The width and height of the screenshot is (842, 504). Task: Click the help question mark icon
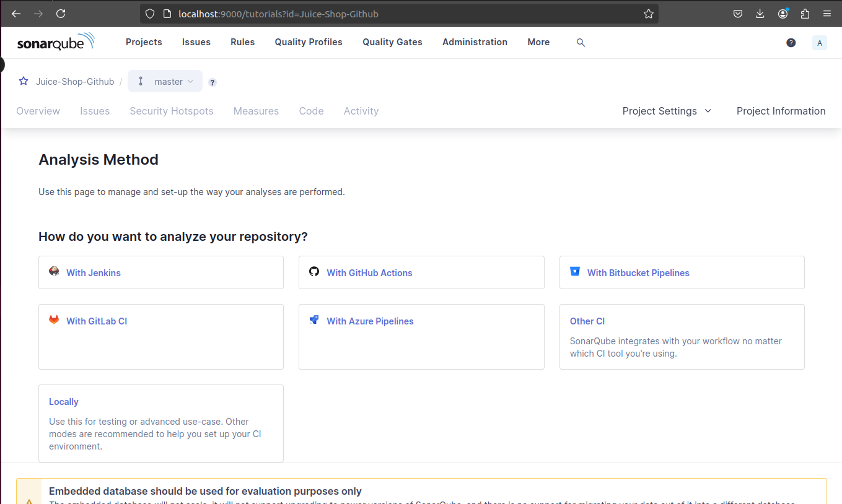tap(791, 42)
